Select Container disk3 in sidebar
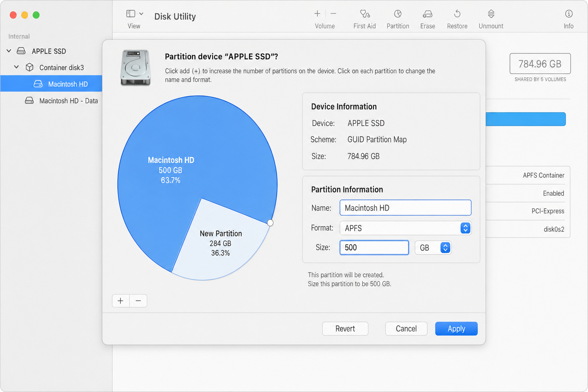 click(x=61, y=67)
